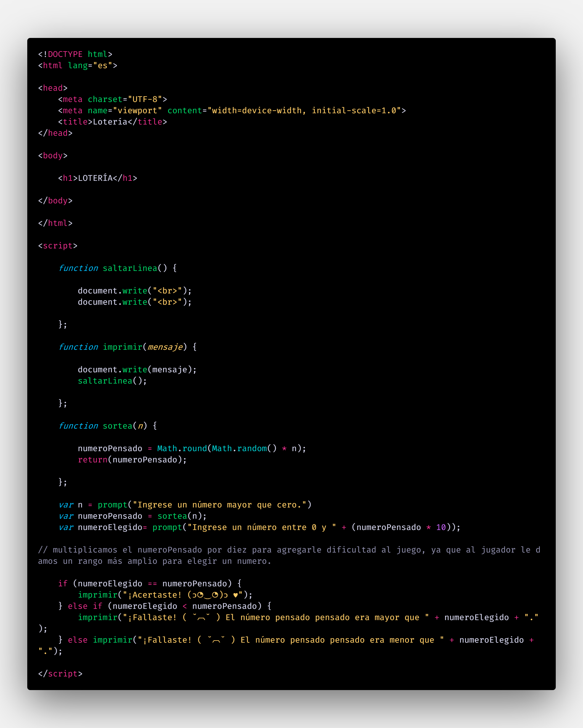Click the var numeroPensado = sortea(n) line
This screenshot has height=728, width=583.
point(132,516)
